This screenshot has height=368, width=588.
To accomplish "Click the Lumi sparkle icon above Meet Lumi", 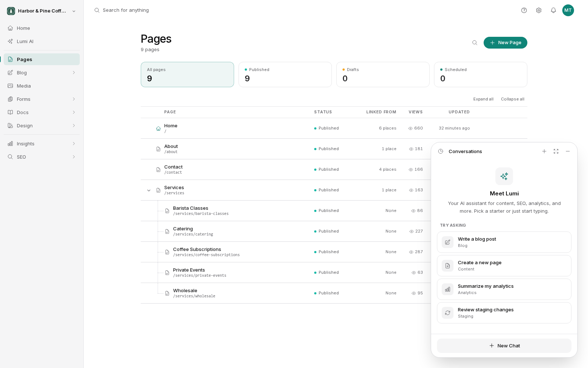I will pos(504,176).
